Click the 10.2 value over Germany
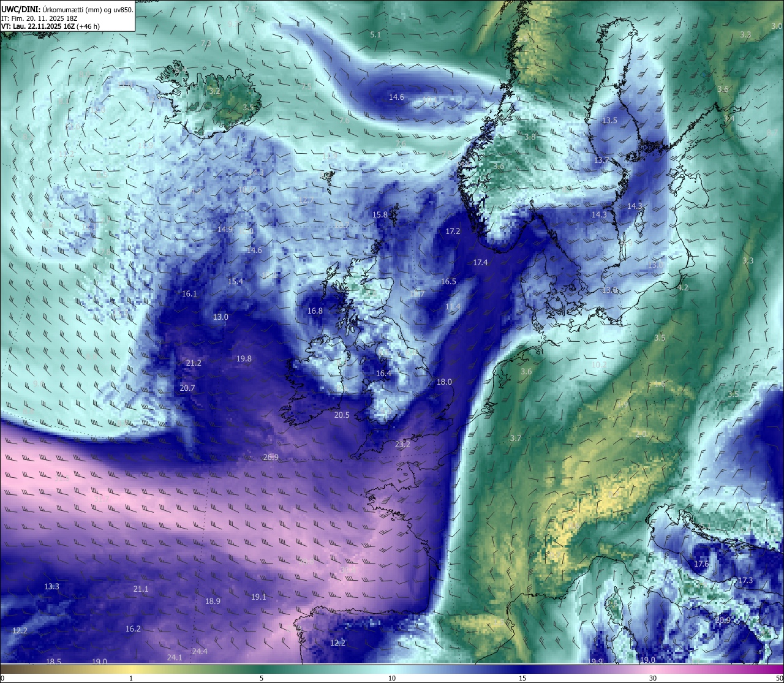Image resolution: width=784 pixels, height=683 pixels. [599, 365]
